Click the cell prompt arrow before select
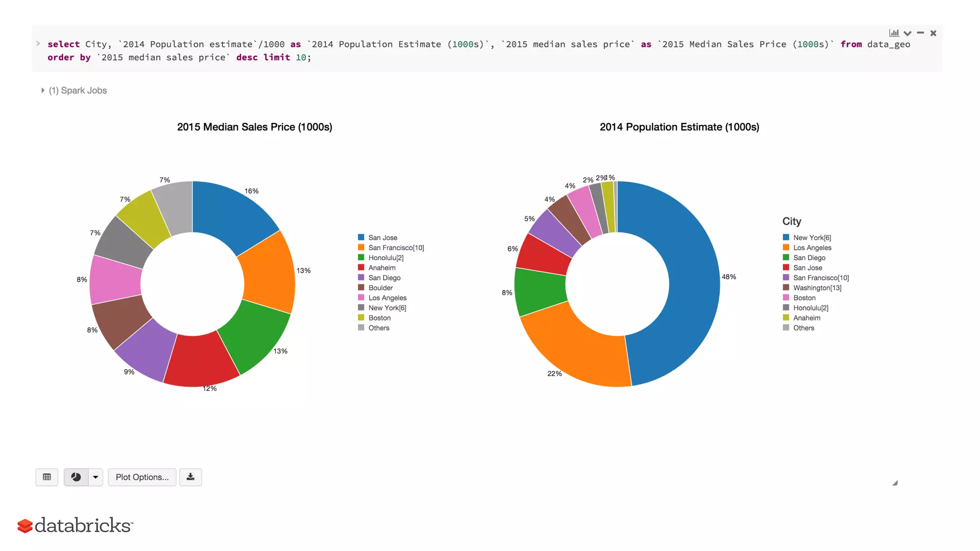Viewport: 980px width, 551px height. pos(38,44)
